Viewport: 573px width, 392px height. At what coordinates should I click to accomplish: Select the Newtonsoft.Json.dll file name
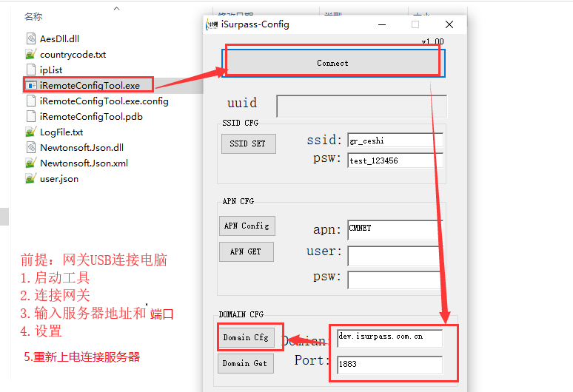click(x=82, y=147)
